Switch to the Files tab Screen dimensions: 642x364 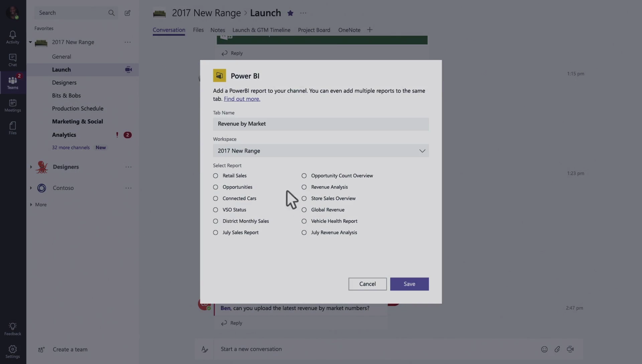(198, 30)
